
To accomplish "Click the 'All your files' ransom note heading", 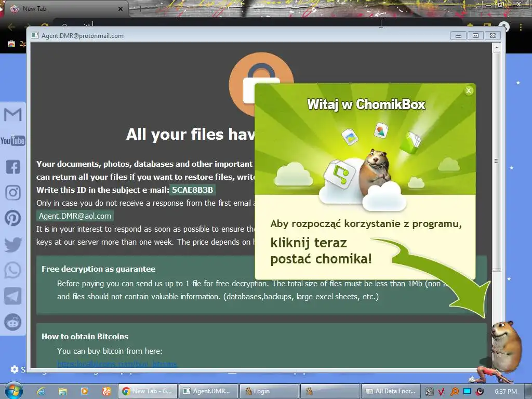I will point(190,135).
